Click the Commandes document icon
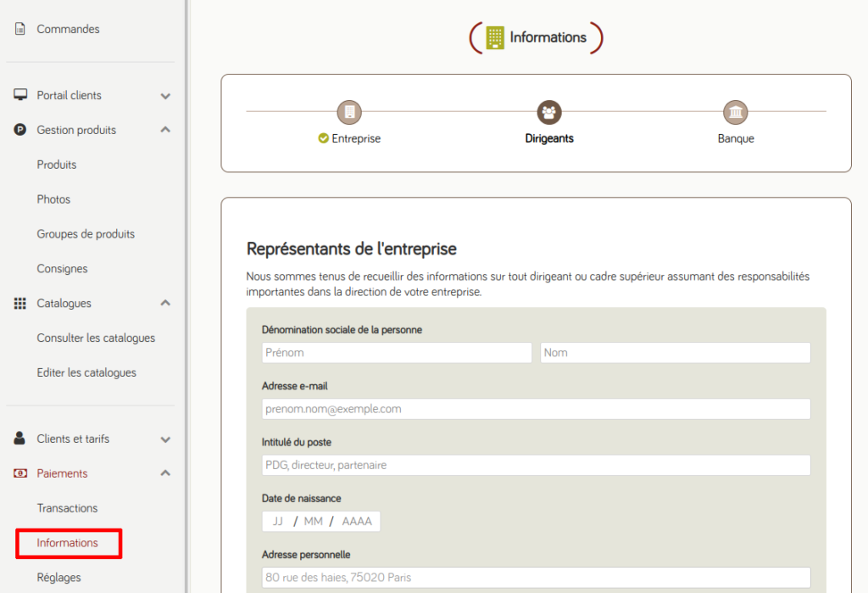This screenshot has width=868, height=593. [x=20, y=29]
